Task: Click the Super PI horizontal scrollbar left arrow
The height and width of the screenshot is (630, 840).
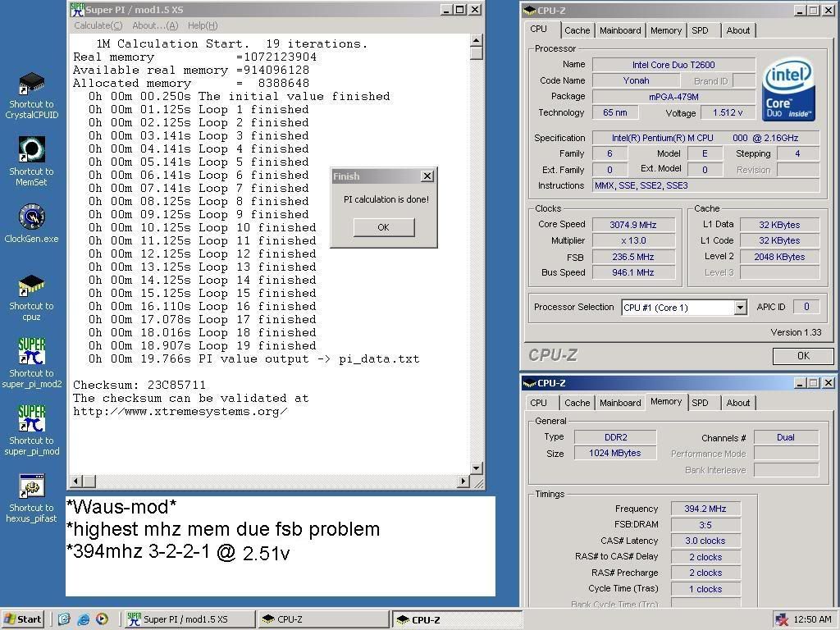Action: (76, 481)
